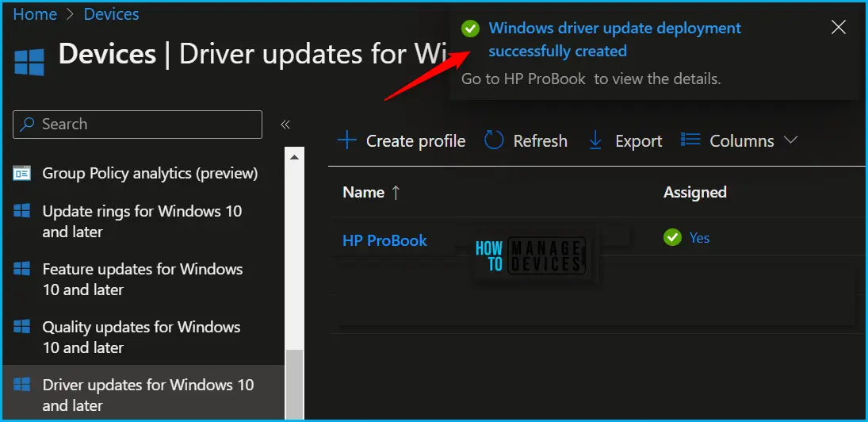Click the sidebar scrollbar thumb
Image resolution: width=868 pixels, height=422 pixels.
tap(295, 385)
